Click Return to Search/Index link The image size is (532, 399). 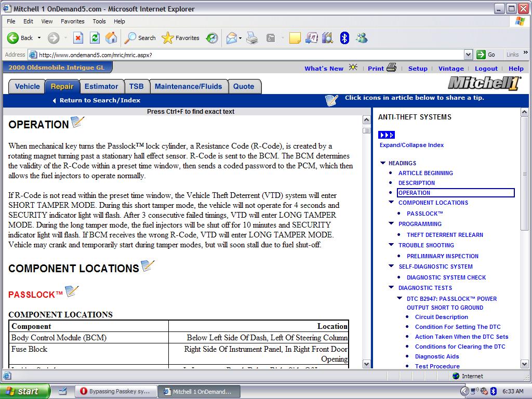pyautogui.click(x=100, y=100)
